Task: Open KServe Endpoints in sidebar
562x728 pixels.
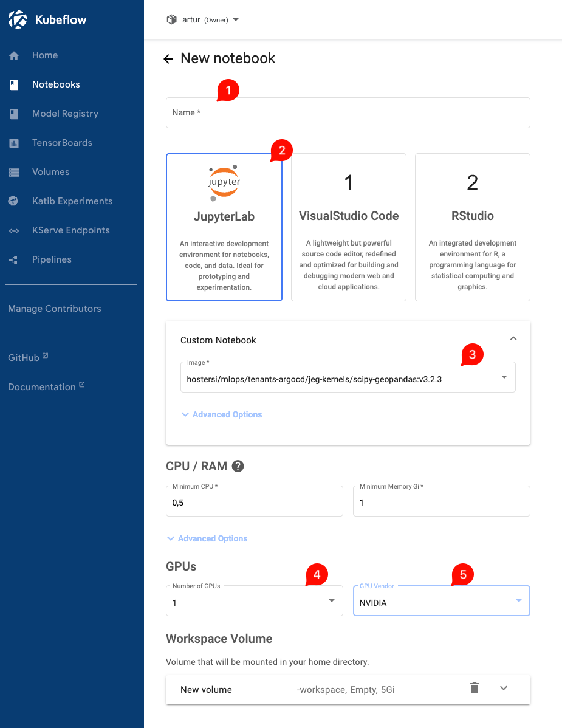Action: coord(72,230)
